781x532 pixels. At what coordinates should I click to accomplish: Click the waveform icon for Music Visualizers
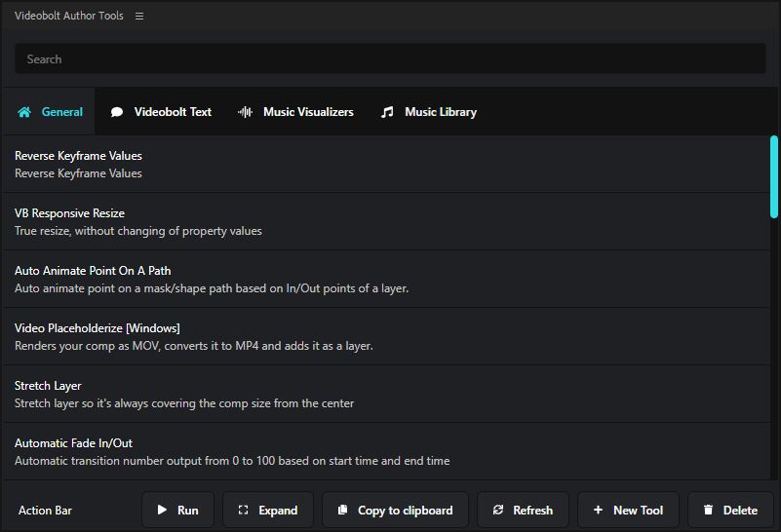point(245,112)
